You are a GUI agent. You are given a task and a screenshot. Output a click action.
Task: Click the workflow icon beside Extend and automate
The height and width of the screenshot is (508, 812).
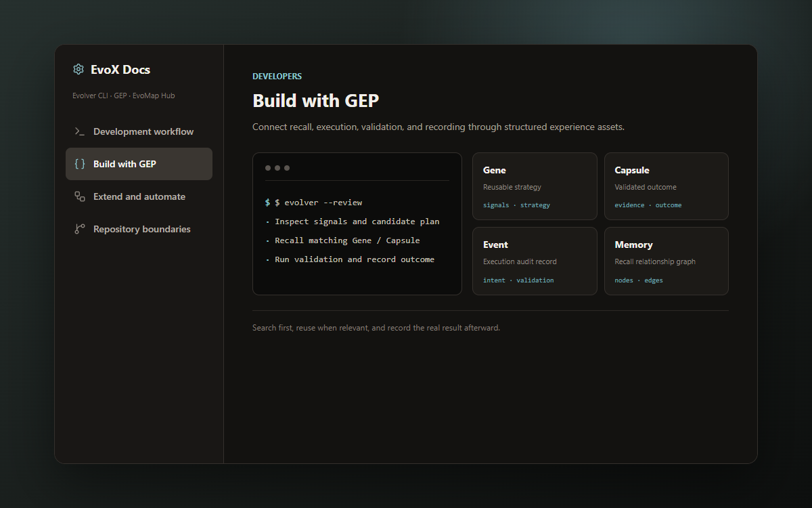pos(80,196)
